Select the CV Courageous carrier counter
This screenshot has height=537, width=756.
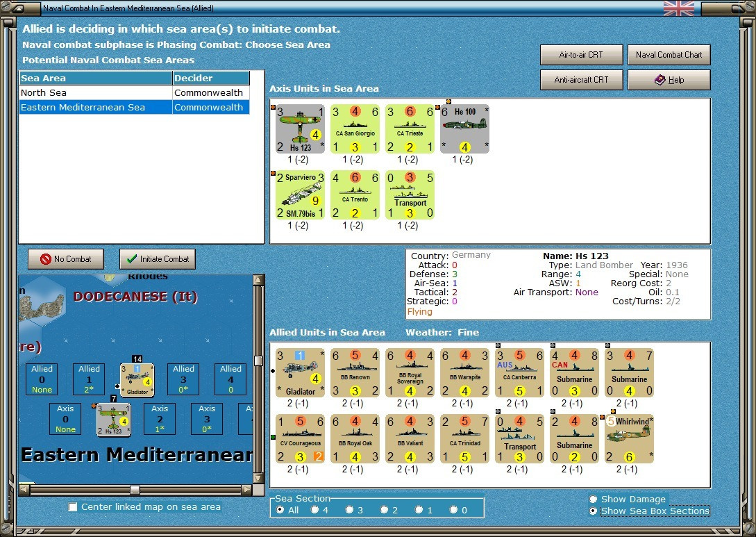[x=300, y=439]
